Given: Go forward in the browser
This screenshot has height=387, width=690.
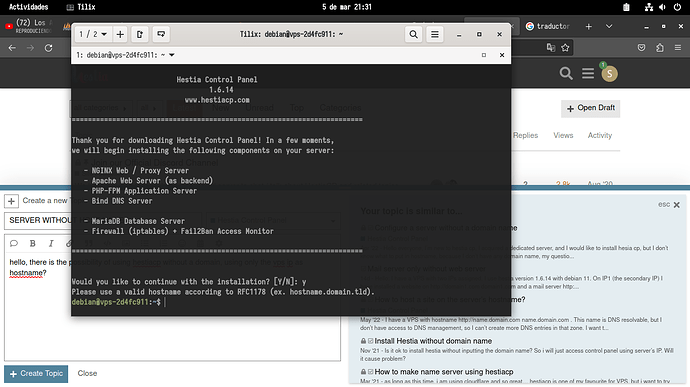Looking at the screenshot, I should tap(30, 48).
